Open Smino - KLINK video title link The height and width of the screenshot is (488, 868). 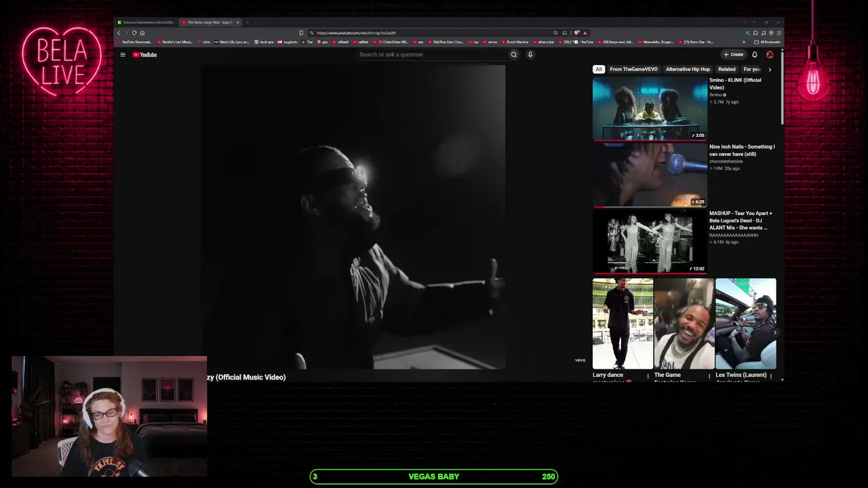pos(735,84)
